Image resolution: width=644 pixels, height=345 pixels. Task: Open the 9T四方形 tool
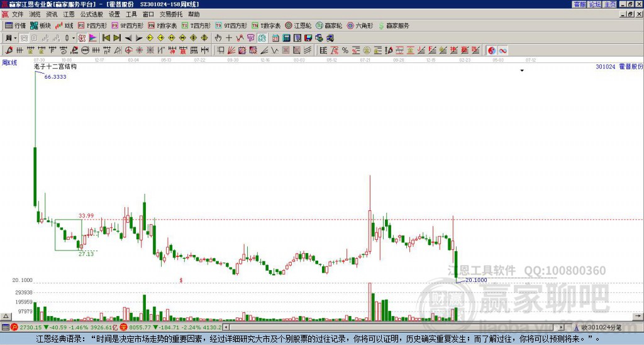pyautogui.click(x=231, y=25)
